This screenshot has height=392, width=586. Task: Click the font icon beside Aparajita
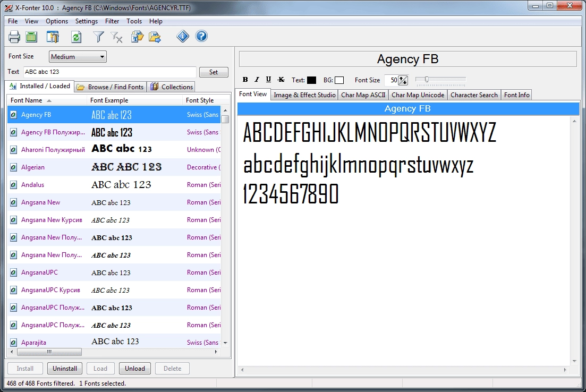tap(13, 342)
